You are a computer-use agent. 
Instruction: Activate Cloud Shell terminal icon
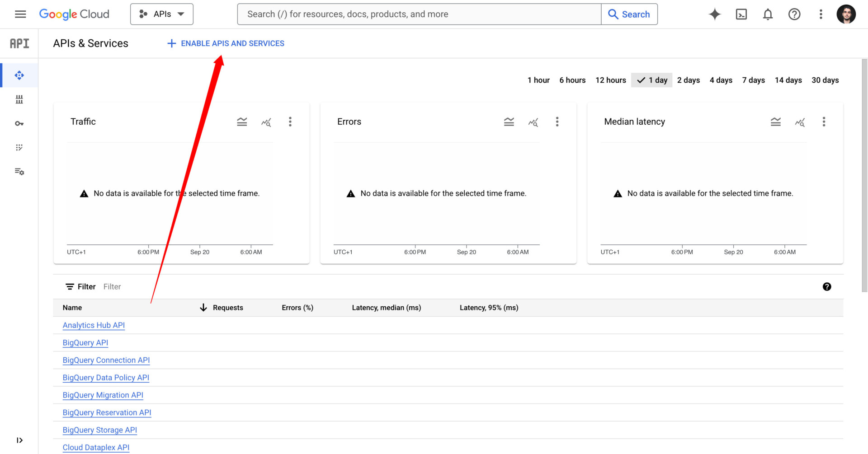pos(741,14)
